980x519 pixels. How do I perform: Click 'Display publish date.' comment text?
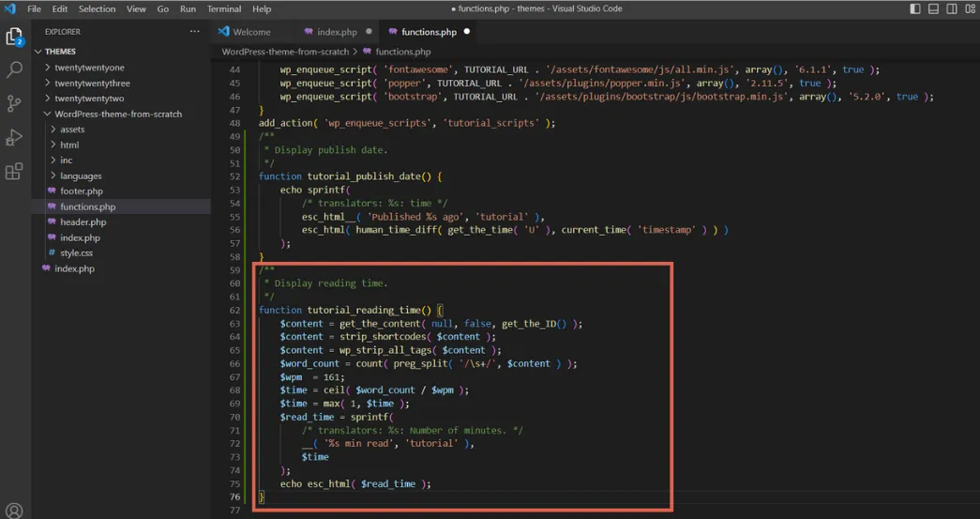point(331,150)
